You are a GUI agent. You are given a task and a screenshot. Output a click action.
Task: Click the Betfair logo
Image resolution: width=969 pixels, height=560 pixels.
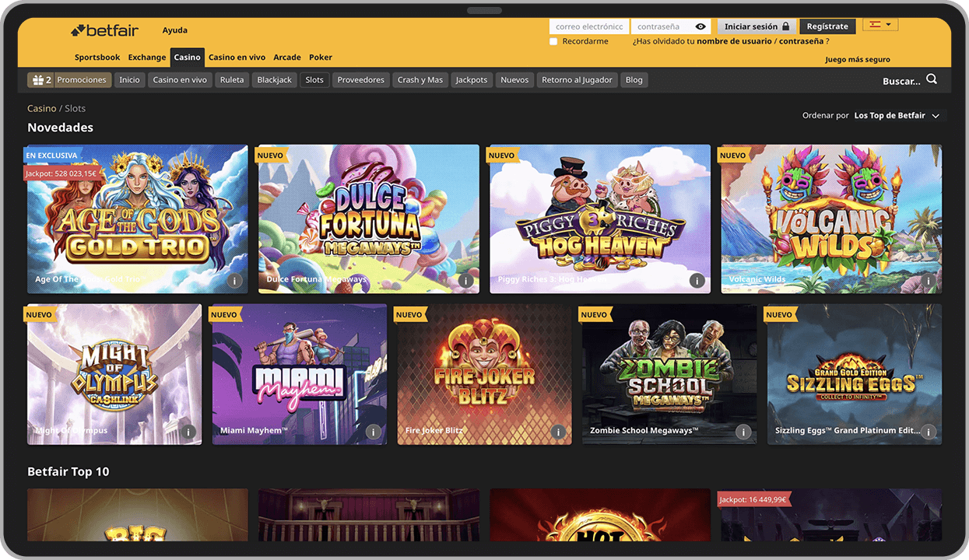point(104,30)
